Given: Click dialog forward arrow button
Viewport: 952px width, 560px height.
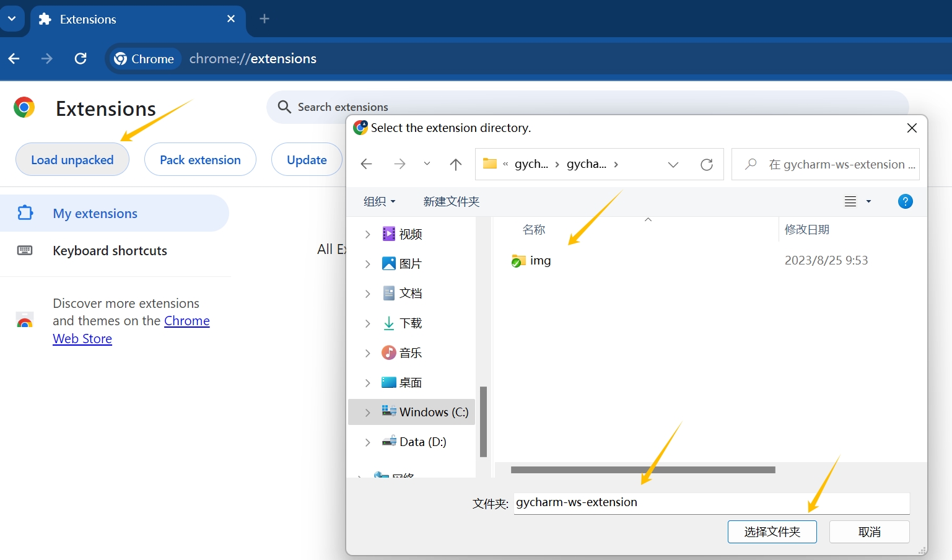Looking at the screenshot, I should click(400, 164).
